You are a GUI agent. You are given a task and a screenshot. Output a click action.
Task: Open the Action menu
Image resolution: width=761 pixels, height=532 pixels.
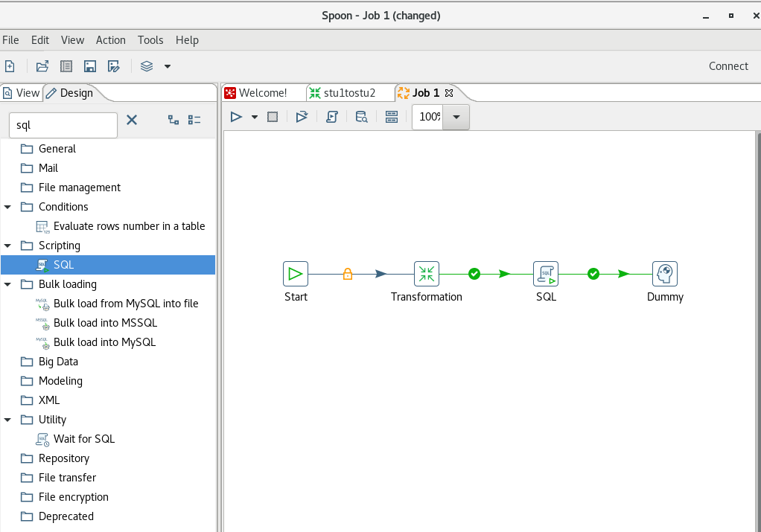[111, 40]
